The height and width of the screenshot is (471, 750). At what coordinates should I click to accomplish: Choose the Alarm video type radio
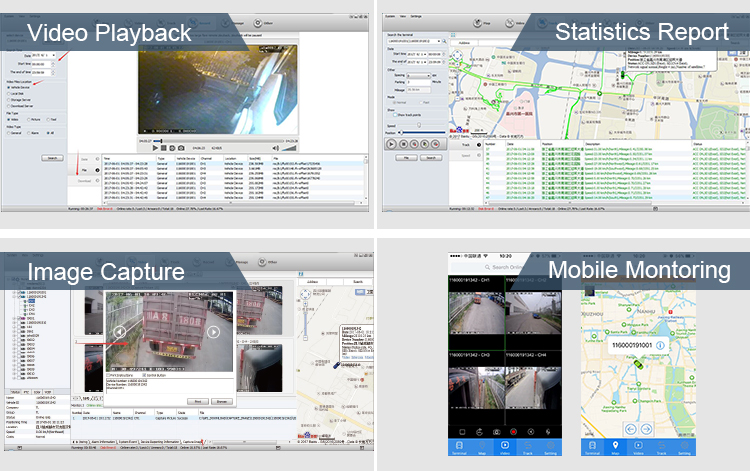[29, 133]
